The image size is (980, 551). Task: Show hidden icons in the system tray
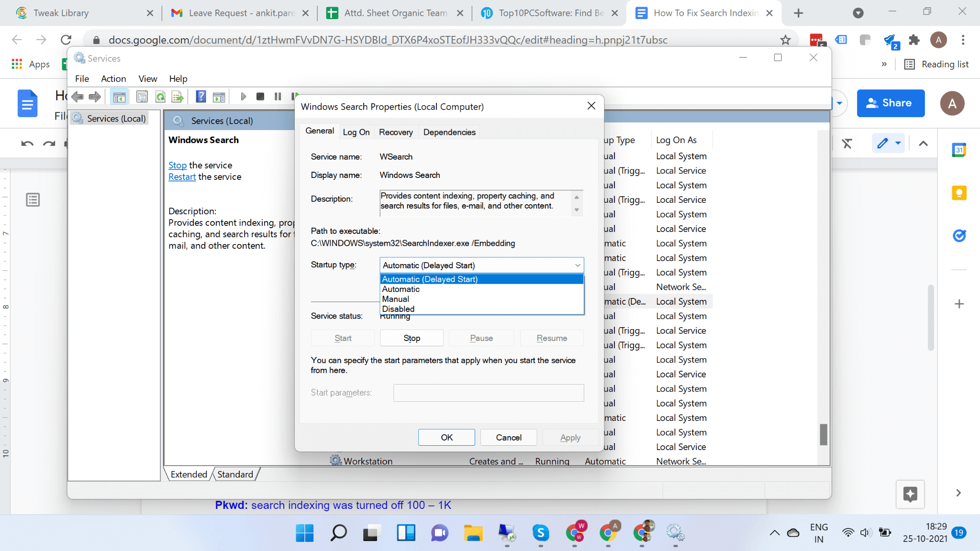[x=774, y=533]
